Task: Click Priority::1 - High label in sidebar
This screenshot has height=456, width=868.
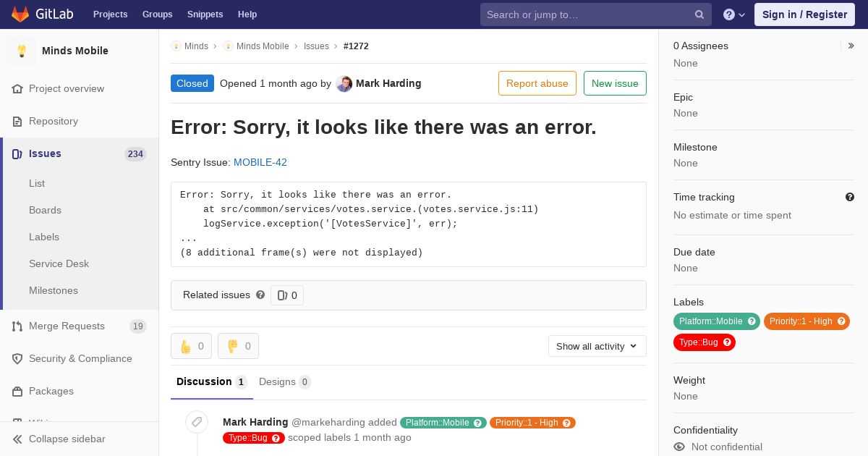Action: point(801,321)
